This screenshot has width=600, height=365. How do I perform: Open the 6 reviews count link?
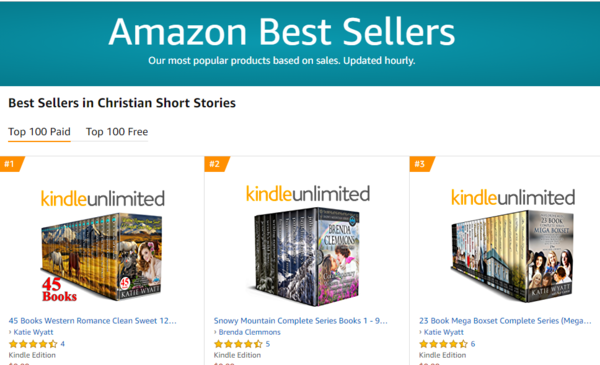[473, 344]
